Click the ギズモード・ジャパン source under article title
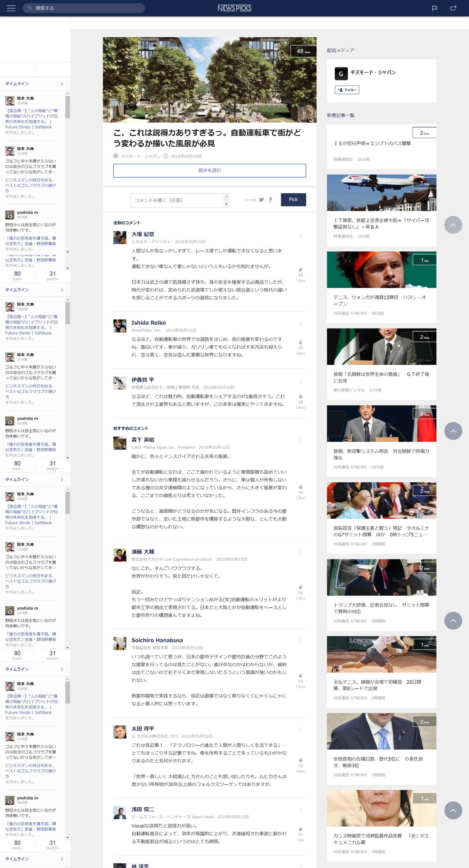The height and width of the screenshot is (868, 469). point(141,156)
